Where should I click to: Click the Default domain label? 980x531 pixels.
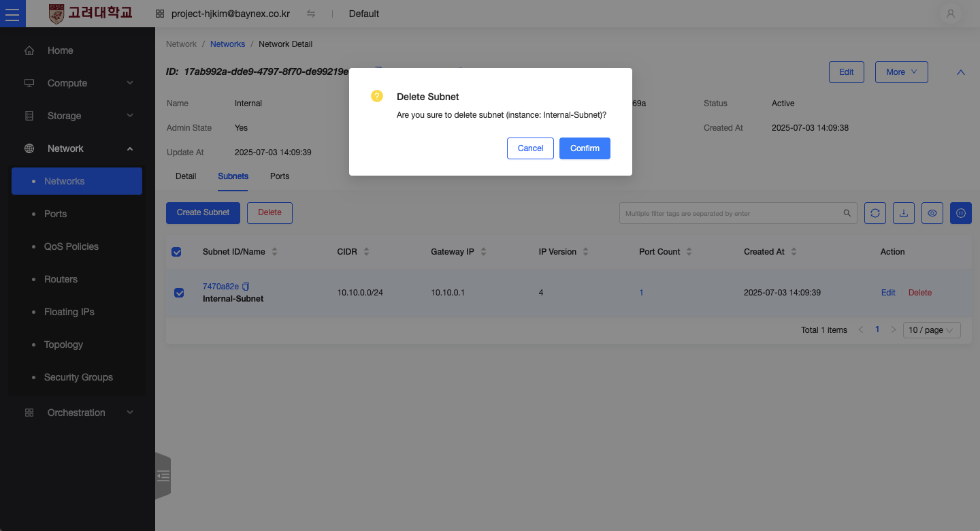(x=364, y=14)
